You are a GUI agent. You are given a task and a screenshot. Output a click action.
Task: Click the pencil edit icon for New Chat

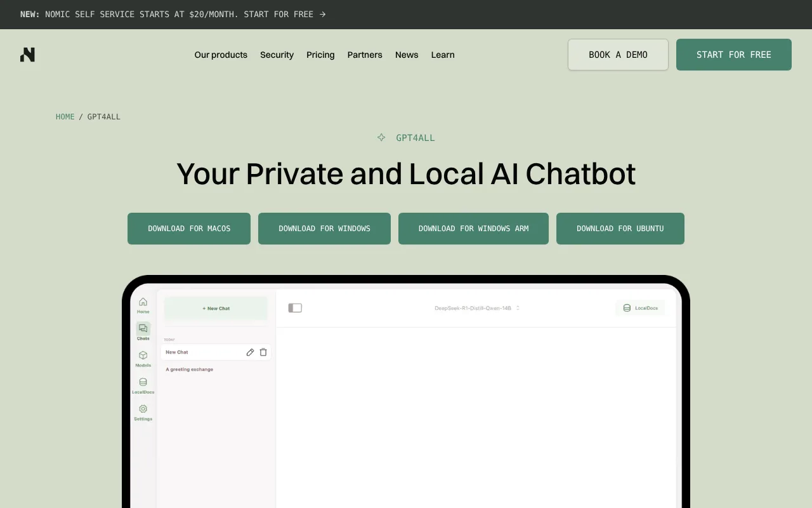(x=250, y=352)
